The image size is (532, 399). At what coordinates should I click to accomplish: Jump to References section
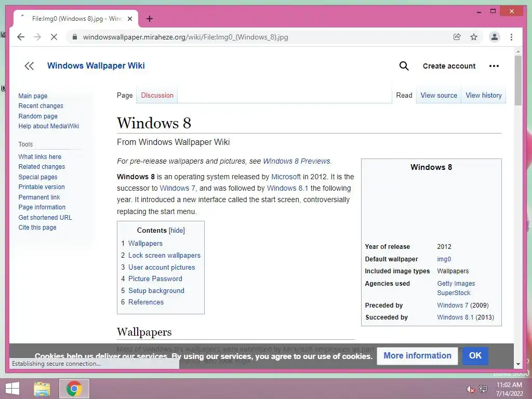[146, 302]
